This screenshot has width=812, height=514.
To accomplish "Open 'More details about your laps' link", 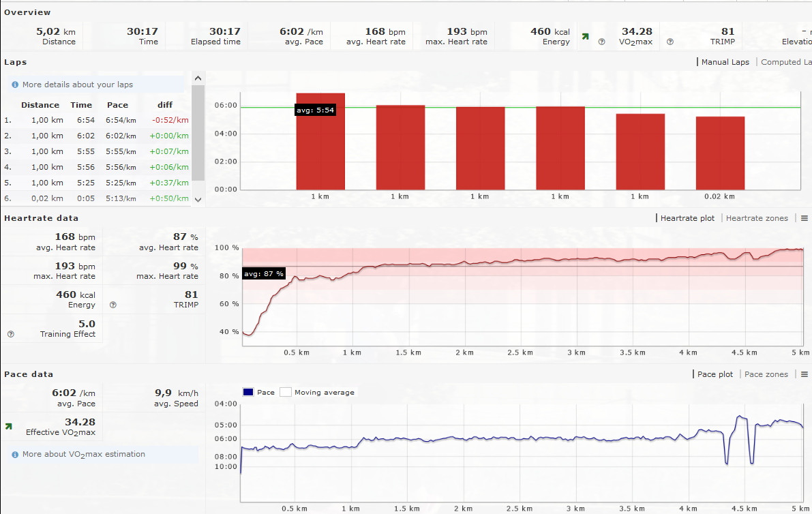I will click(78, 85).
